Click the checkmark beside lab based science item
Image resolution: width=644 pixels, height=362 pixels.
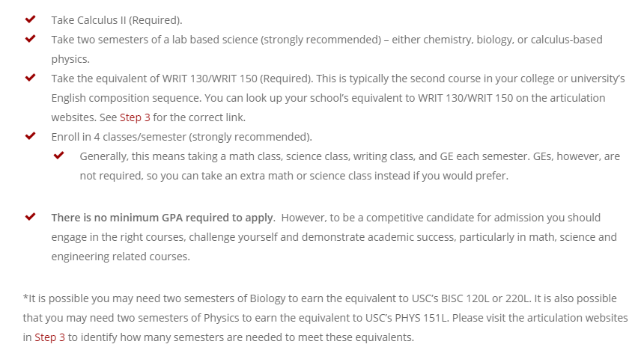[30, 39]
